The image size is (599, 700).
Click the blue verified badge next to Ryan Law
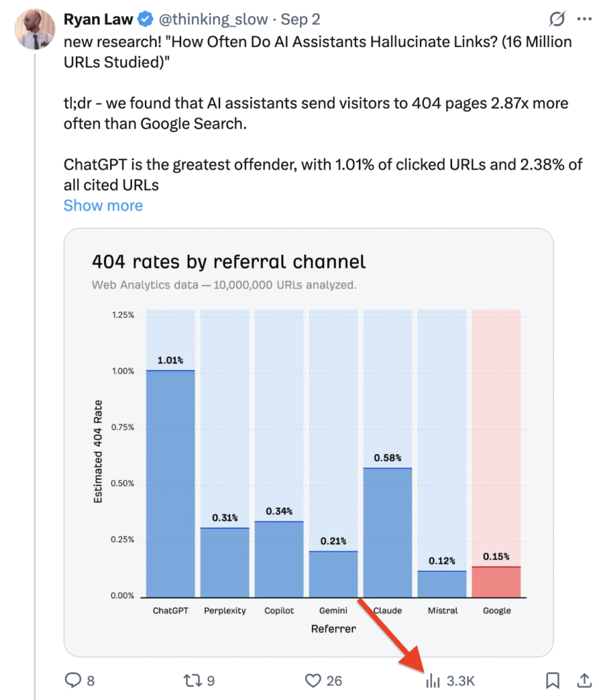pyautogui.click(x=144, y=19)
